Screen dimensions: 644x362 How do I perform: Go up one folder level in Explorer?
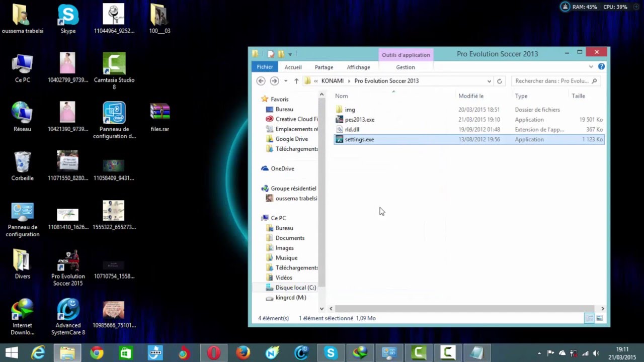pyautogui.click(x=296, y=81)
